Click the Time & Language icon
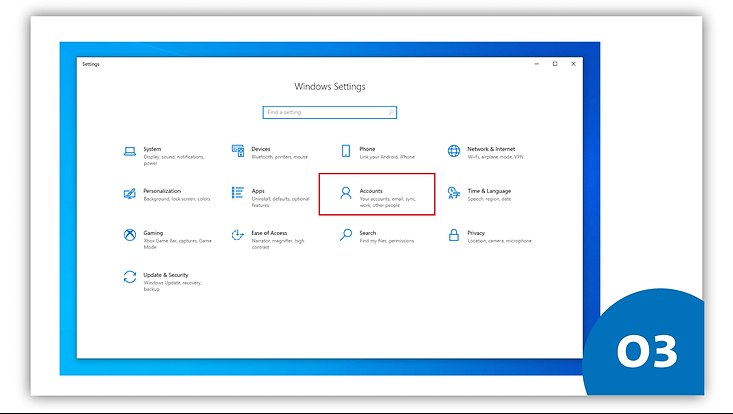This screenshot has width=733, height=414. pos(454,193)
